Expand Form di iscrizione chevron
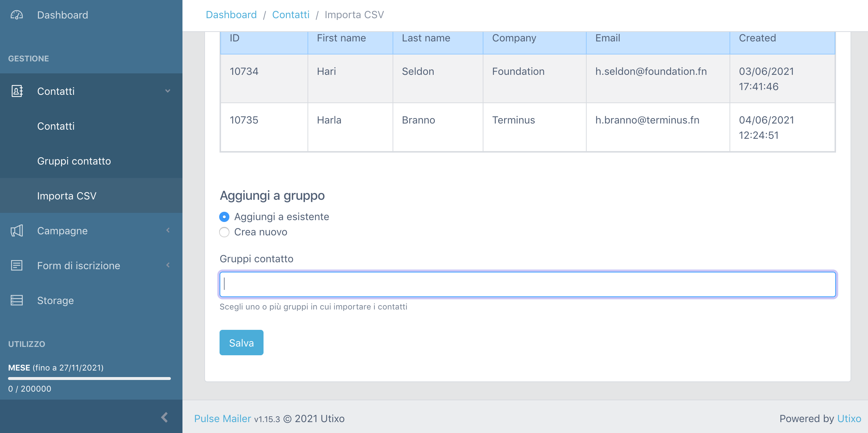 168,265
